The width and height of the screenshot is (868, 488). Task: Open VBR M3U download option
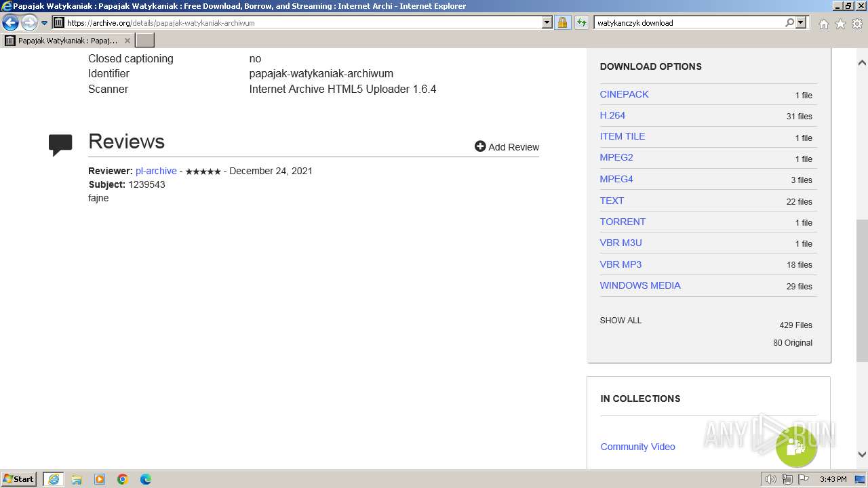point(620,243)
